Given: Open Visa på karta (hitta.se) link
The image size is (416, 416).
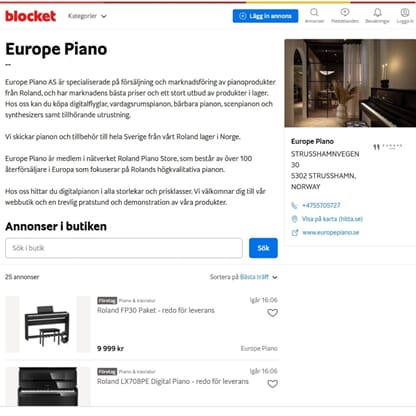Looking at the screenshot, I should [x=332, y=219].
